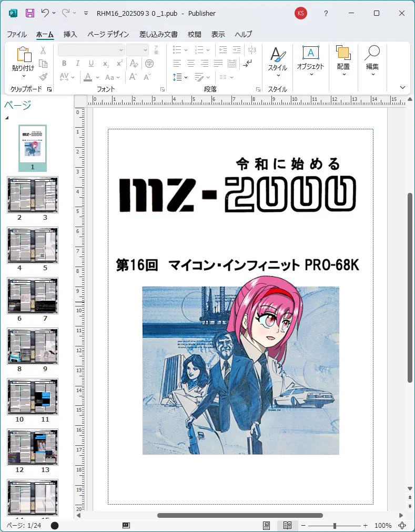The height and width of the screenshot is (532, 415).
Task: Toggle center text alignment
Action: coord(191,64)
